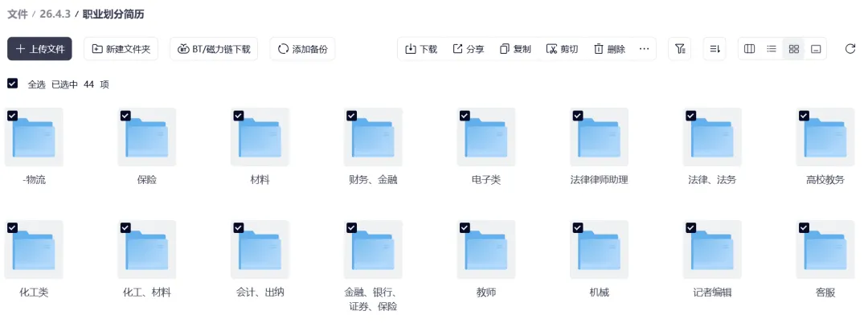This screenshot has width=868, height=323.
Task: Select the 教师 folder icon
Action: point(486,250)
